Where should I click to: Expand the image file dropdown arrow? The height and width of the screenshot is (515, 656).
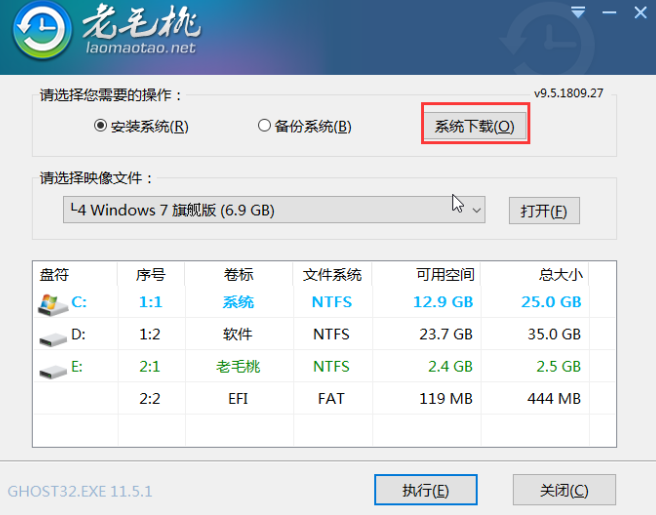476,211
